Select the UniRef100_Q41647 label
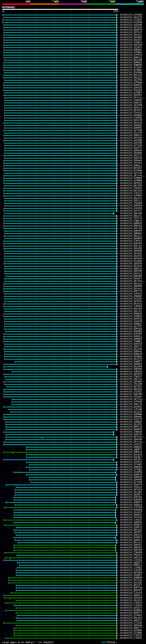 coord(131,40)
